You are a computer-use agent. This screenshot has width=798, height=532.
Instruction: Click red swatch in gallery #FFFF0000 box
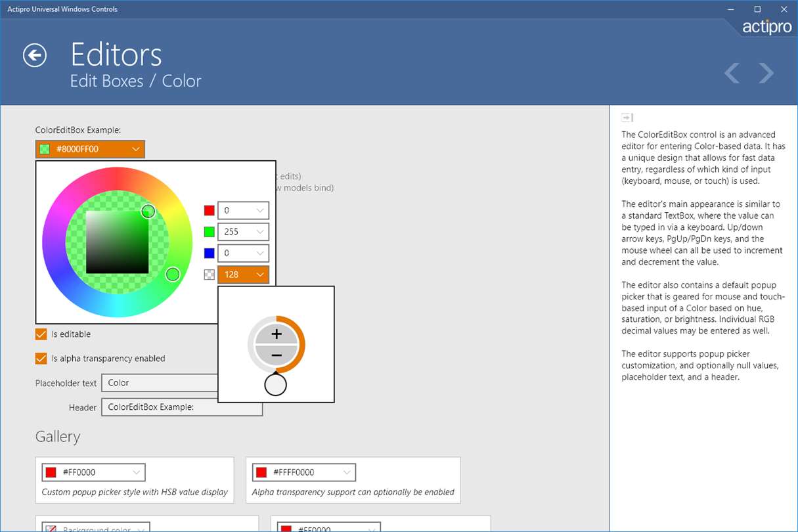pos(261,472)
